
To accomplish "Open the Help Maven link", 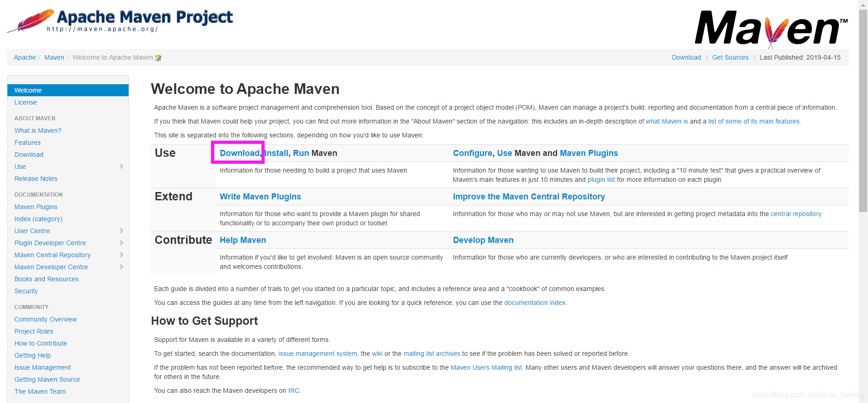I will point(243,240).
